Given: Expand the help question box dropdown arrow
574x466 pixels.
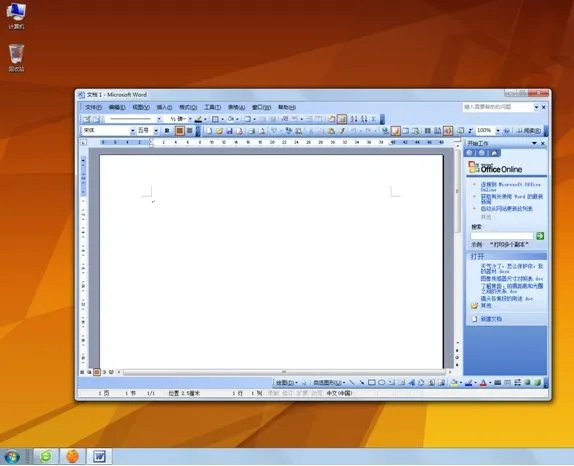Looking at the screenshot, I should (536, 107).
